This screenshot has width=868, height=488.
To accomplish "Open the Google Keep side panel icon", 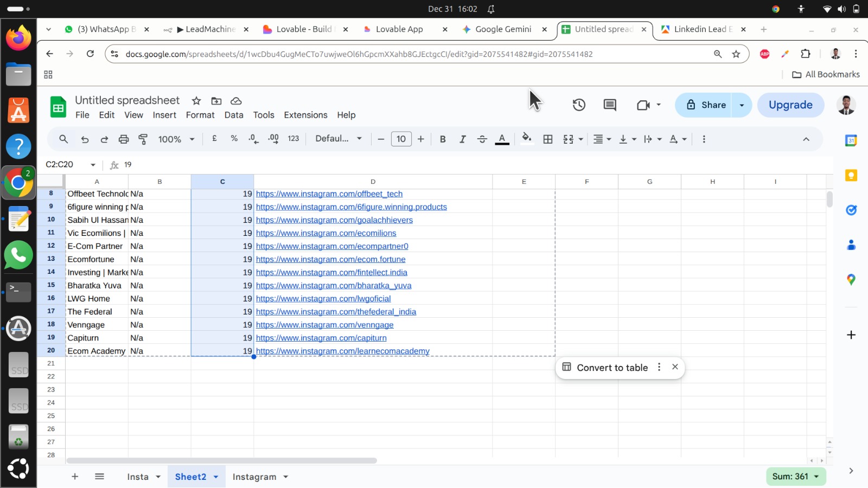I will click(x=851, y=175).
